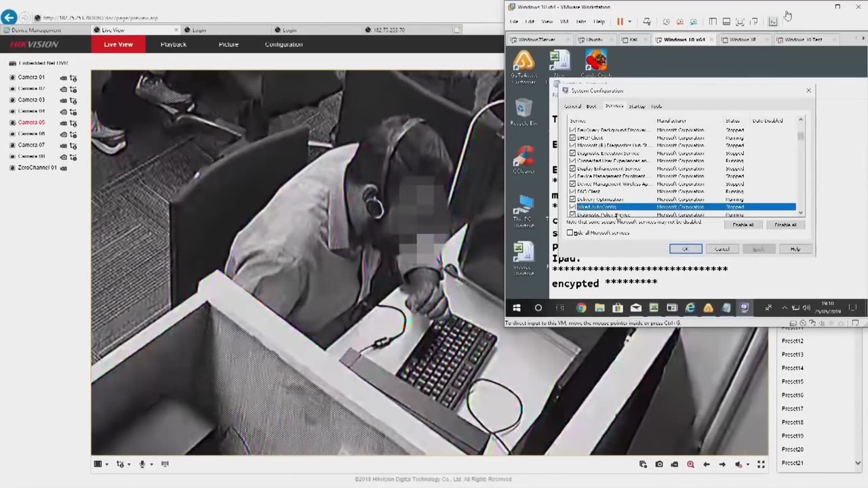868x488 pixels.
Task: Open the Playback tab in Hikvision
Action: click(x=174, y=44)
